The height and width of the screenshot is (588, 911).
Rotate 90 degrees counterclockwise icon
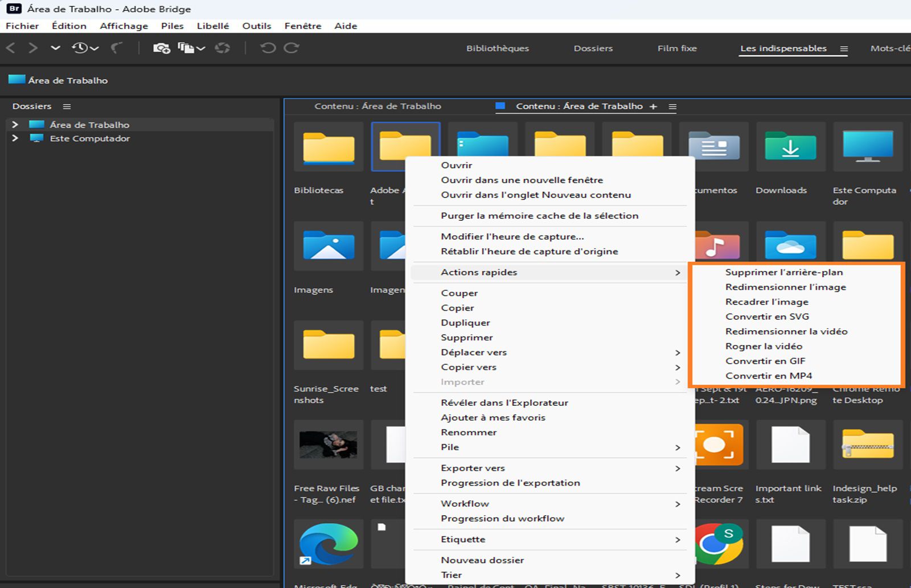pos(268,48)
